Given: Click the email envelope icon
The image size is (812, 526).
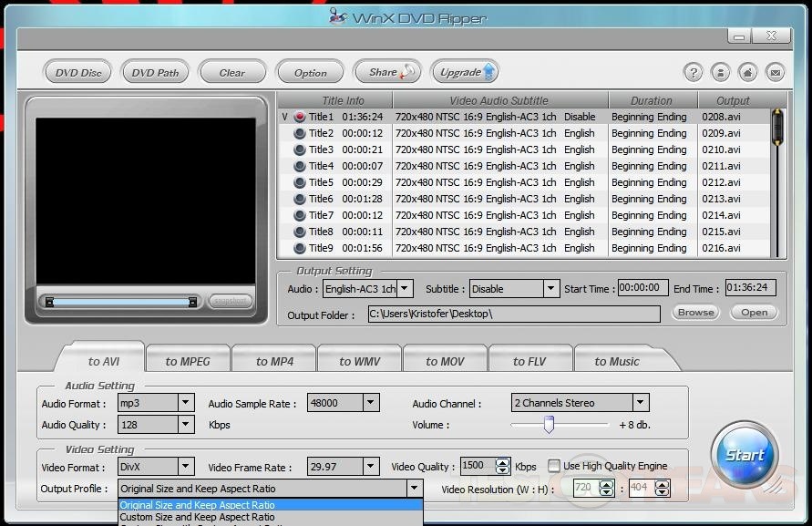Looking at the screenshot, I should click(775, 73).
